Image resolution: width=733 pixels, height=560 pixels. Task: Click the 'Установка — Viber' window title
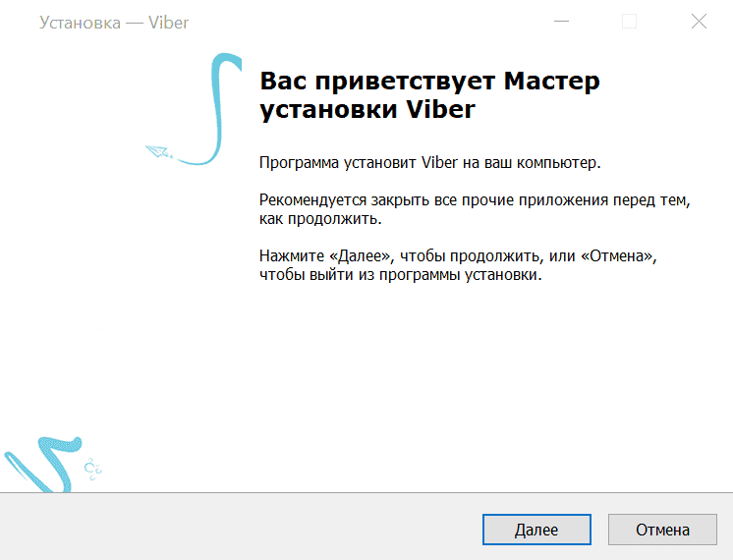114,23
